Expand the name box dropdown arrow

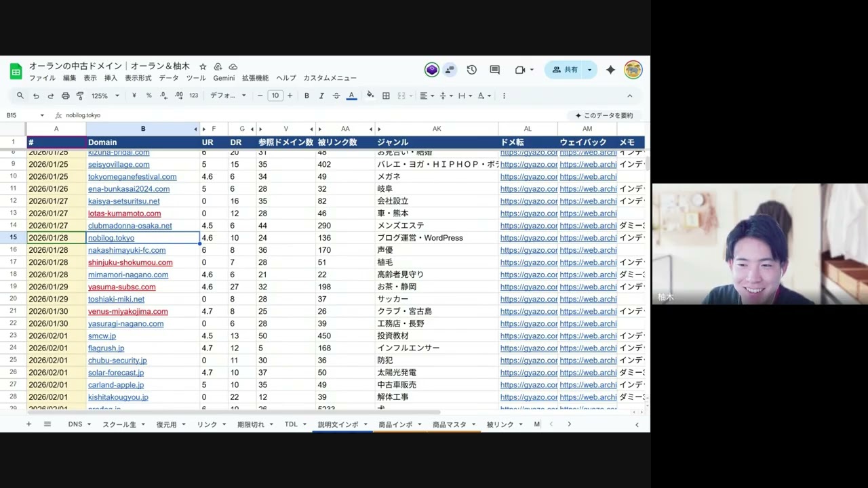[x=42, y=115]
